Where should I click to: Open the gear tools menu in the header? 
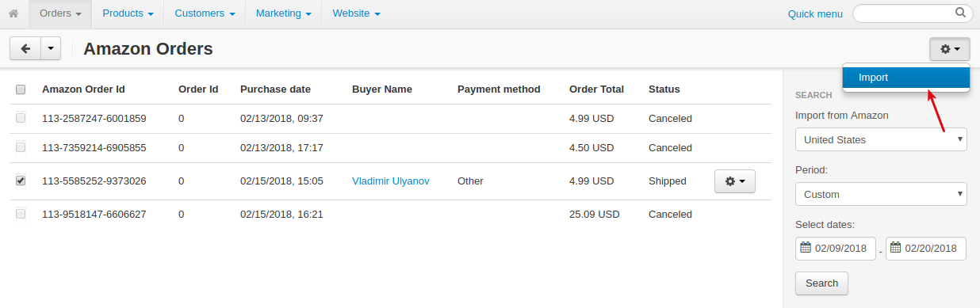949,49
